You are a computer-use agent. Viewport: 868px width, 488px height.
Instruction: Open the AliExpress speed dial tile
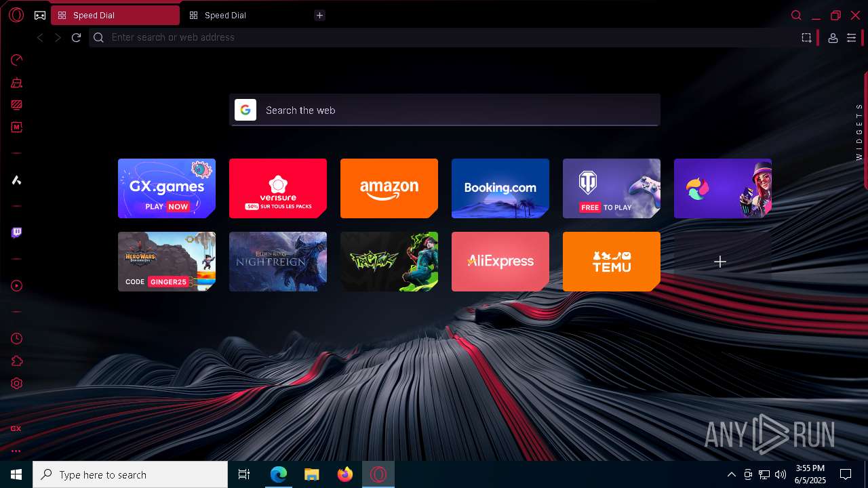click(x=500, y=262)
